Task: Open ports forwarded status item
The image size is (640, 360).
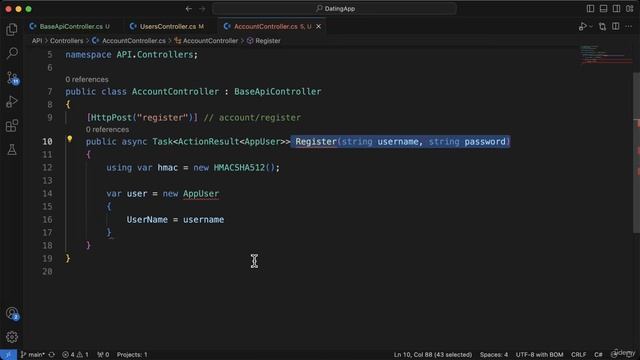Action: point(103,355)
